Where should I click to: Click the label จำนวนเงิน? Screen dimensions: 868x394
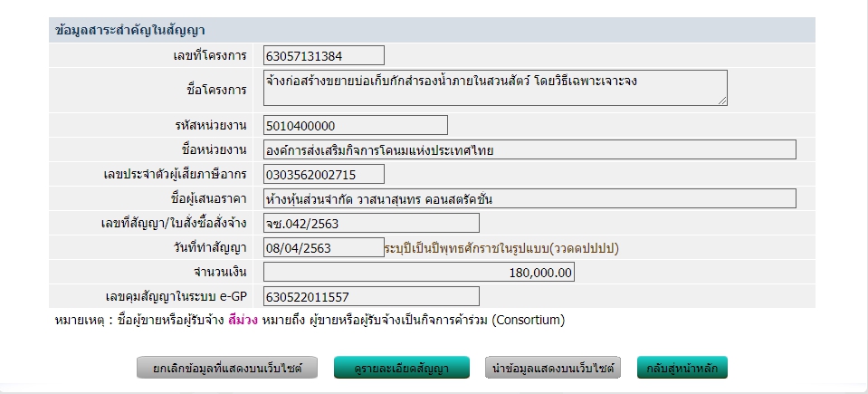click(x=220, y=272)
